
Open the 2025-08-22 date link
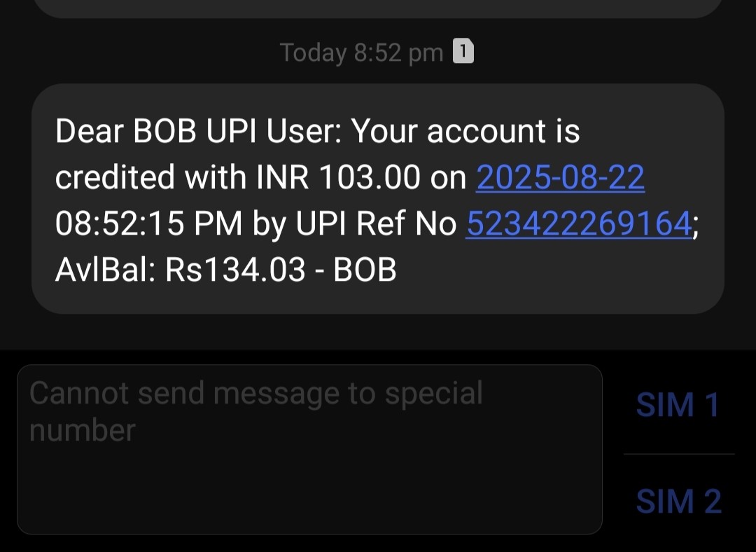560,178
